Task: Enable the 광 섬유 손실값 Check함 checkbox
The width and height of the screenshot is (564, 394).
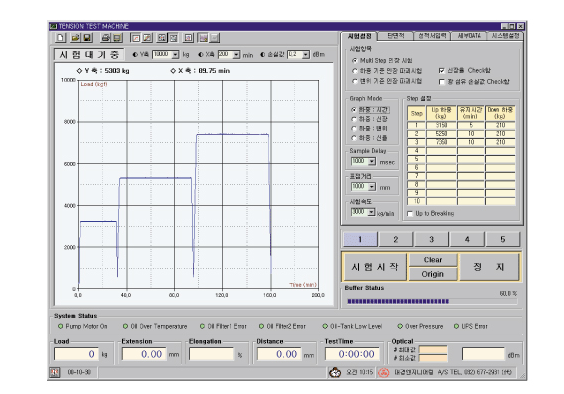Action: [x=442, y=82]
